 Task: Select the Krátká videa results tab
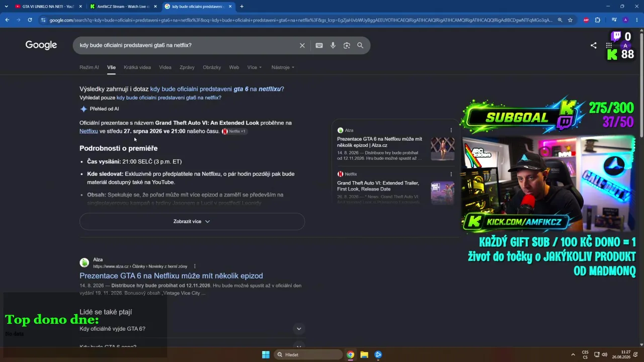tap(137, 67)
